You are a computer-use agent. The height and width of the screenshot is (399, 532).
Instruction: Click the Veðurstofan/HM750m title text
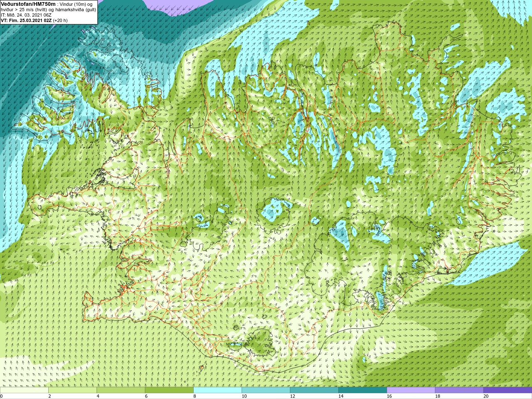coord(28,4)
